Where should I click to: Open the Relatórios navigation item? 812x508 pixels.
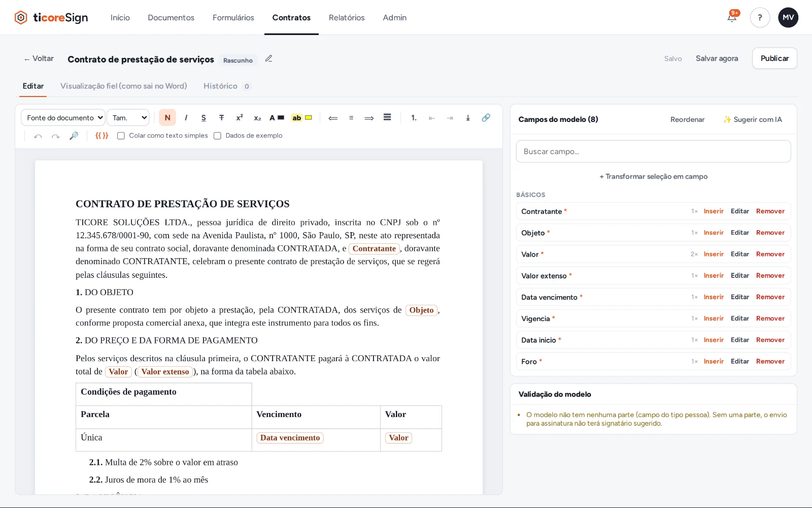click(x=347, y=18)
